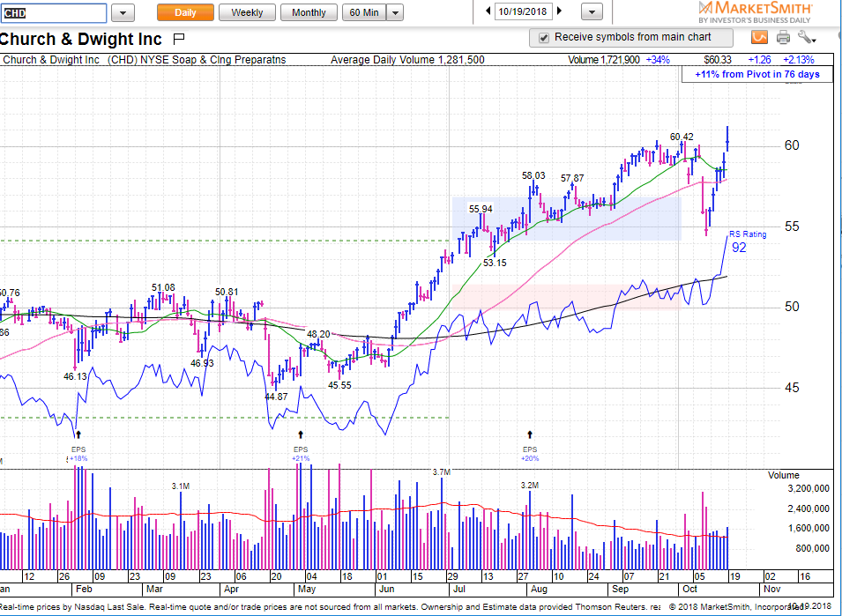842x616 pixels.
Task: Click the $60.33 current price
Action: tap(718, 60)
